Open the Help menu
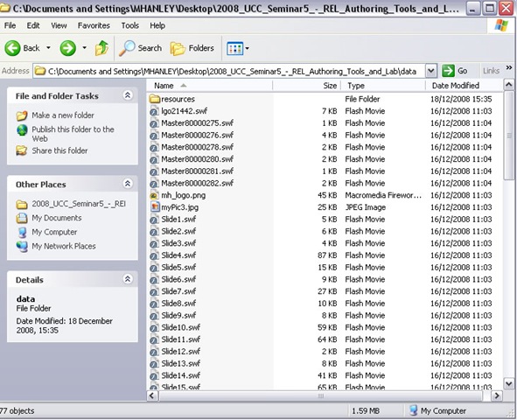517x420 pixels. tap(157, 25)
